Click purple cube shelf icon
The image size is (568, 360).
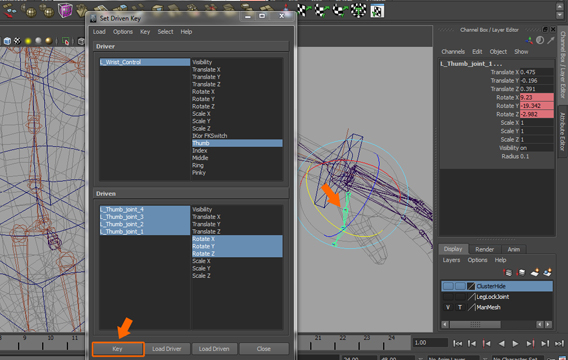click(x=65, y=10)
